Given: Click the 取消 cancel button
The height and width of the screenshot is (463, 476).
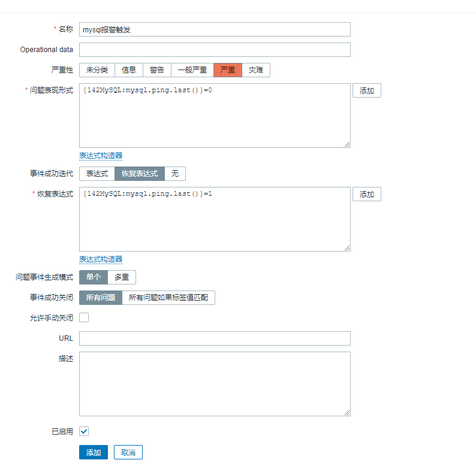Looking at the screenshot, I should pos(128,452).
